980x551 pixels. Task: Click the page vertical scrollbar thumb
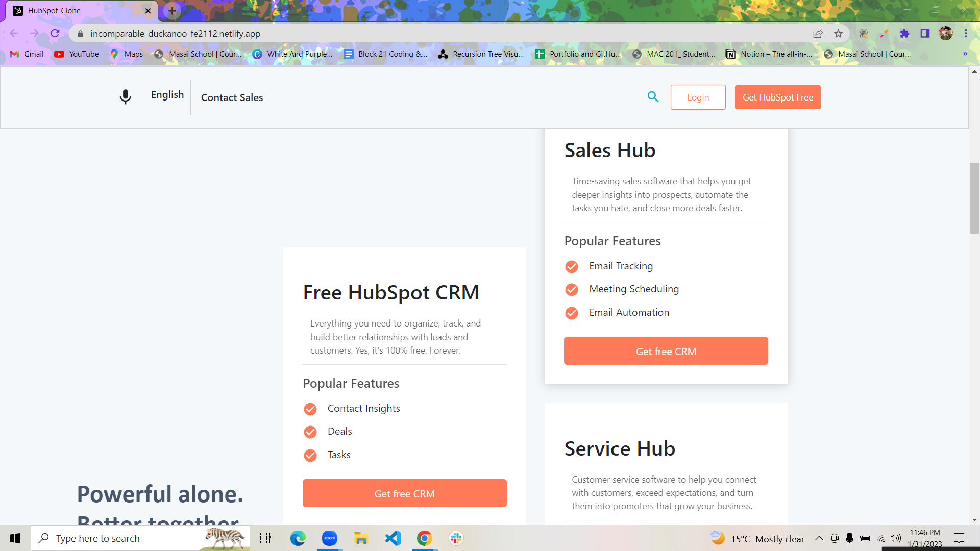tap(974, 198)
